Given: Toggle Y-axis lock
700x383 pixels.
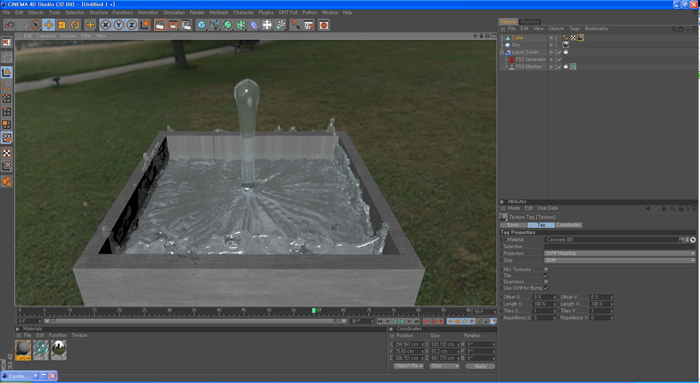Looking at the screenshot, I should coord(118,25).
